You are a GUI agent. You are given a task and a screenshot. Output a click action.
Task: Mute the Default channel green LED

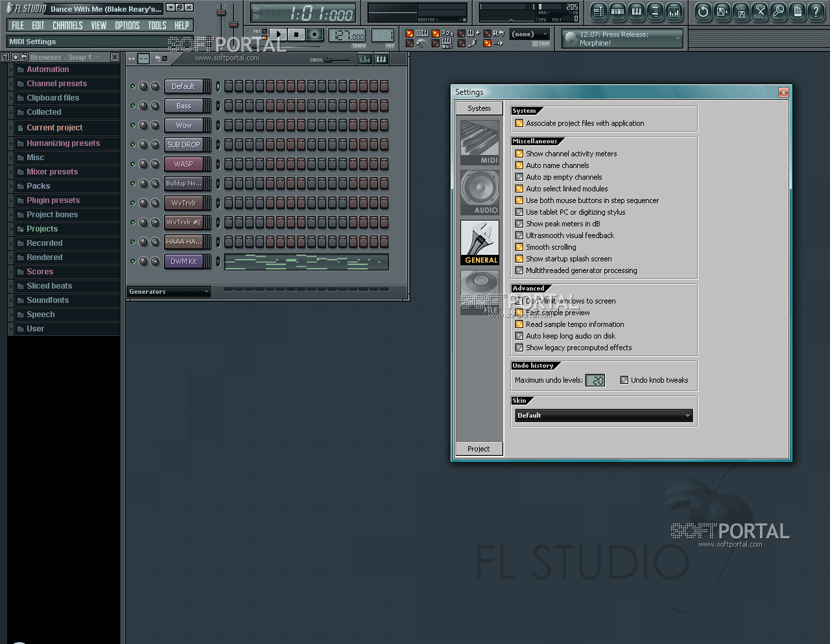point(133,86)
